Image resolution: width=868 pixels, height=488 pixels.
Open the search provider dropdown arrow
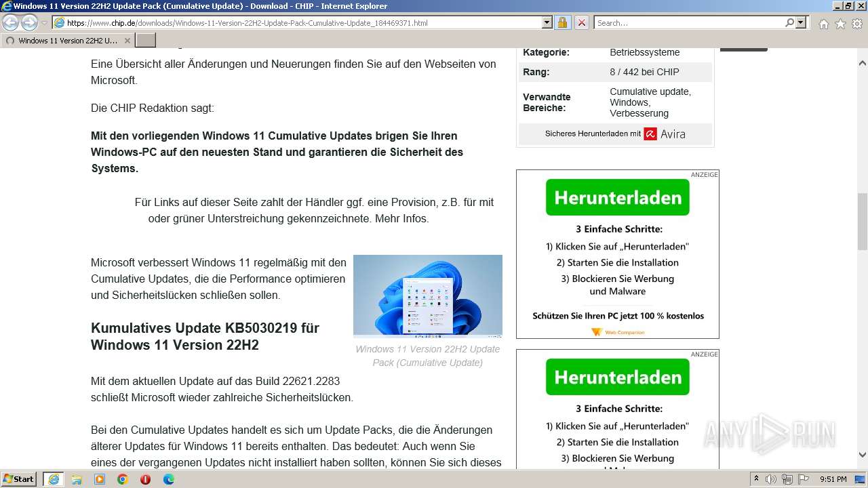point(801,22)
